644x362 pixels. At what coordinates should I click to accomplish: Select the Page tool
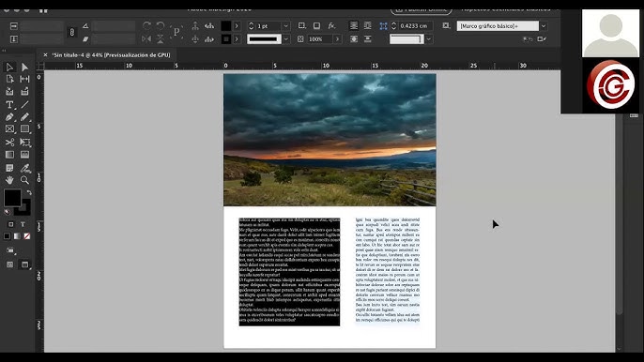[9, 79]
